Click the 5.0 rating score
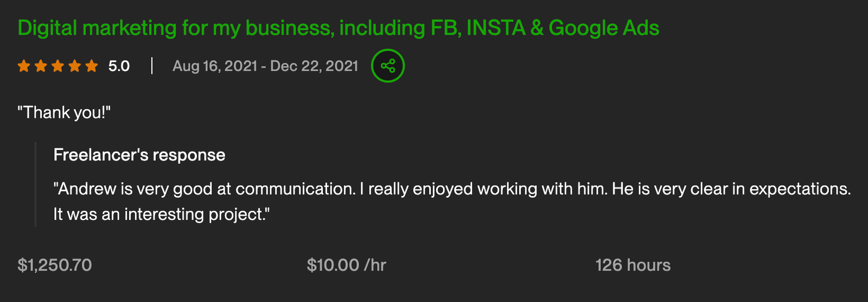The image size is (868, 302). [x=119, y=66]
